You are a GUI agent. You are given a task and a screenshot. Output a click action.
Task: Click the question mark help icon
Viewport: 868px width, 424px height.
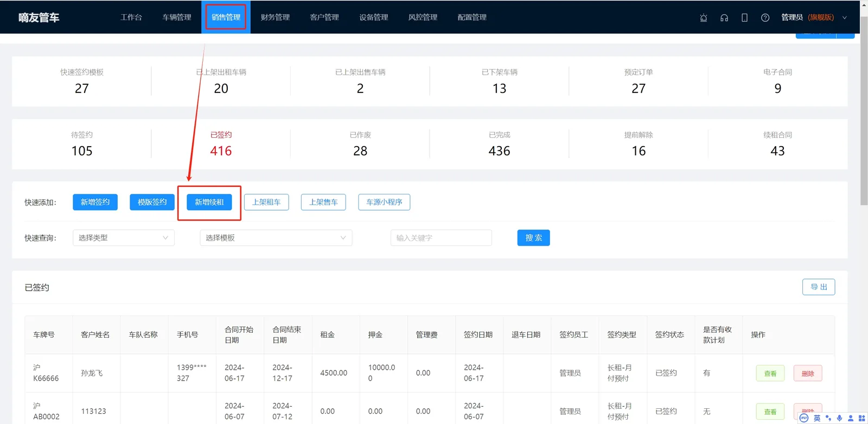[765, 17]
